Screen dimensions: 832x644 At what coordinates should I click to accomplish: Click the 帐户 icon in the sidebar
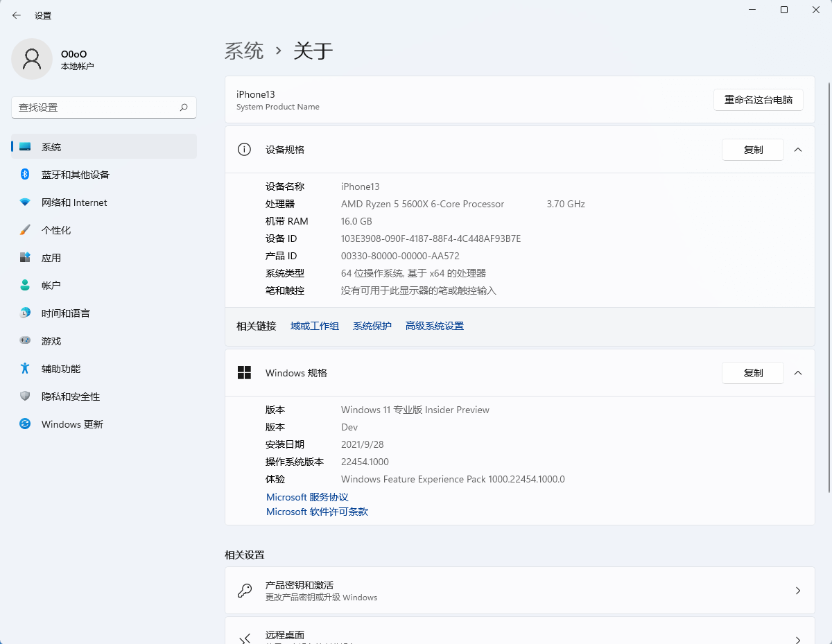point(26,285)
